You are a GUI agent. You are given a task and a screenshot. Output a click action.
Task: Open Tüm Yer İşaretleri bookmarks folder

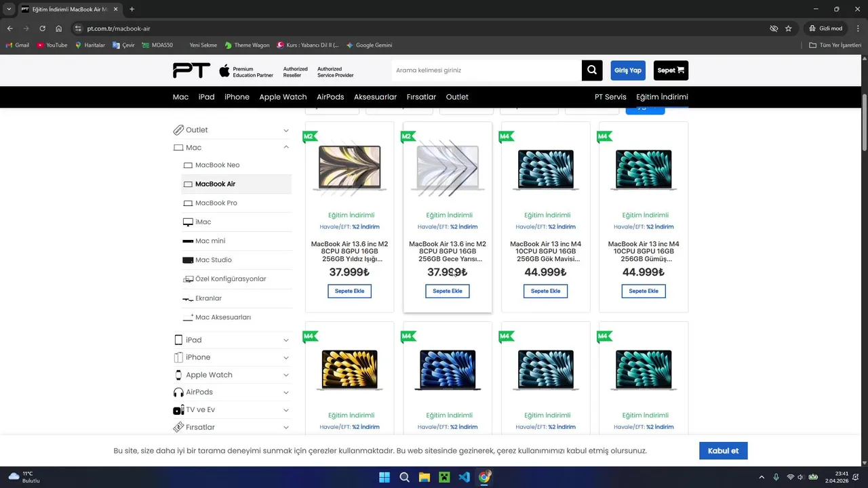pos(835,45)
